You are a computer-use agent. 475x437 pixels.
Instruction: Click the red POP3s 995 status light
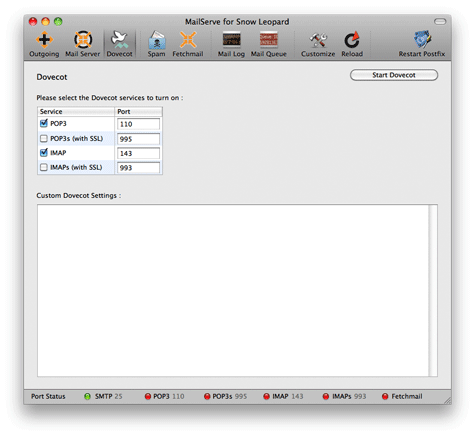coord(207,396)
